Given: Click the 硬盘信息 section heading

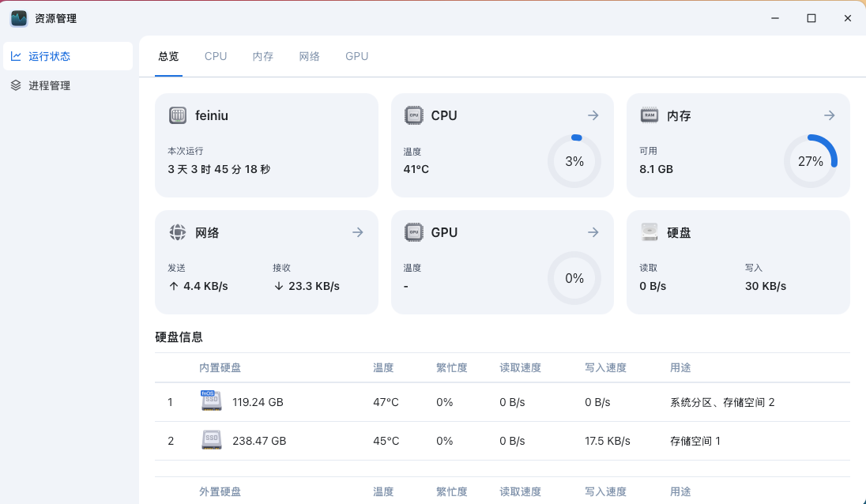Looking at the screenshot, I should pos(179,337).
